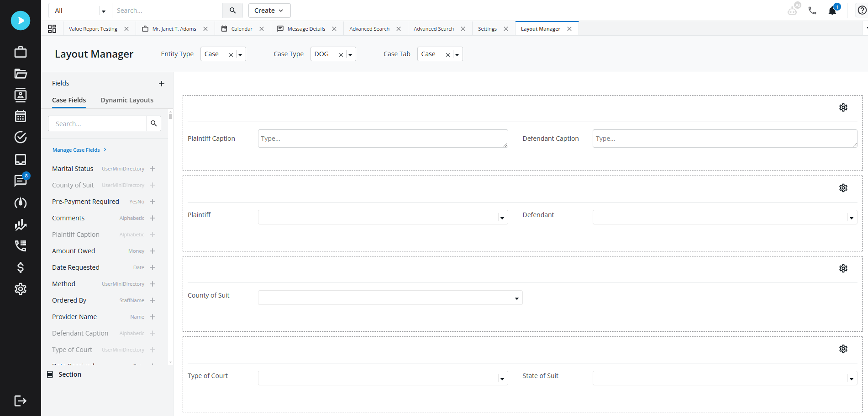Open the contacts icon in the sidebar
Screen dimensions: 868x416
click(x=21, y=95)
